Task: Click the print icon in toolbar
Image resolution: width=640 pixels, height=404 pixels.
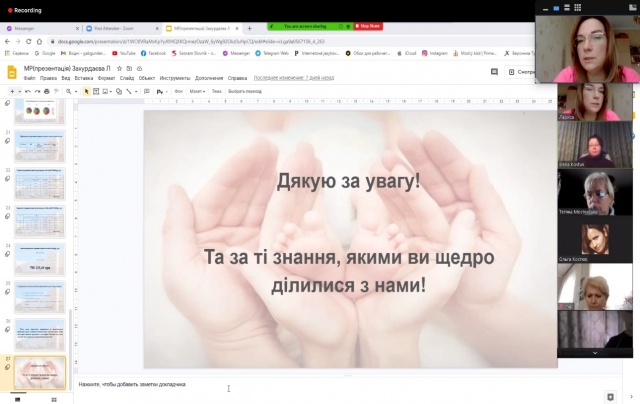Action: 47,91
